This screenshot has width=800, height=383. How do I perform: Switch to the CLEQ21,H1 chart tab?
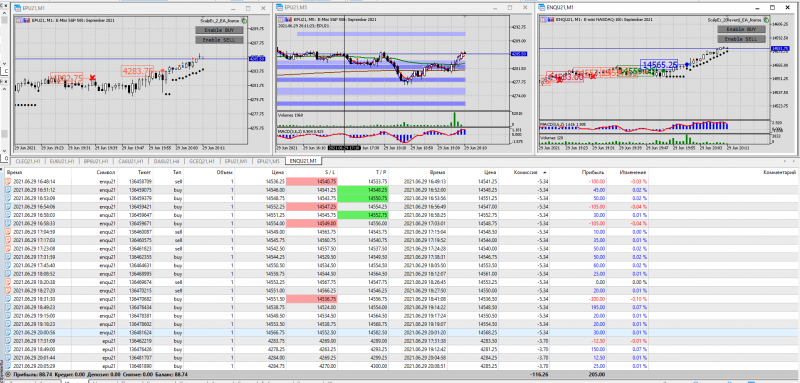click(26, 161)
